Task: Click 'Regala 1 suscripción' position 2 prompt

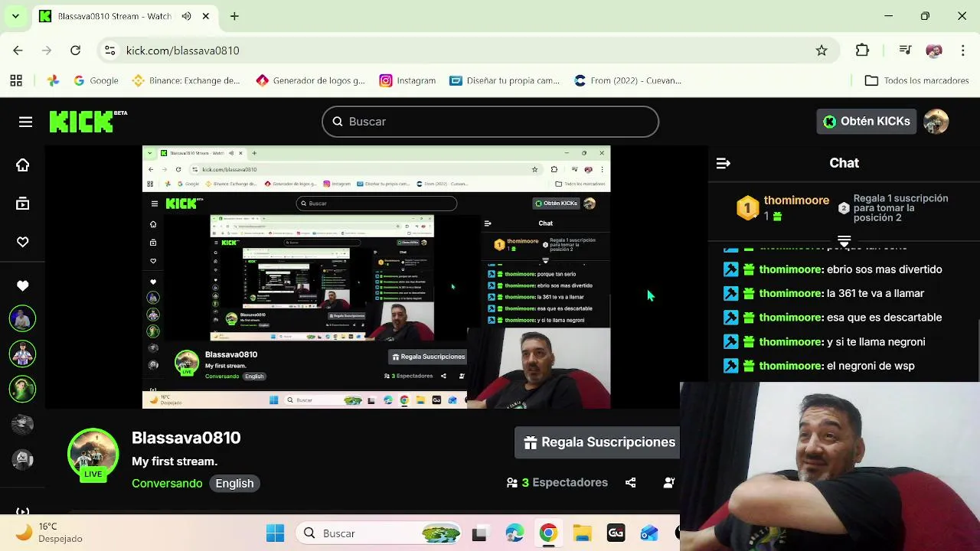Action: click(x=893, y=208)
